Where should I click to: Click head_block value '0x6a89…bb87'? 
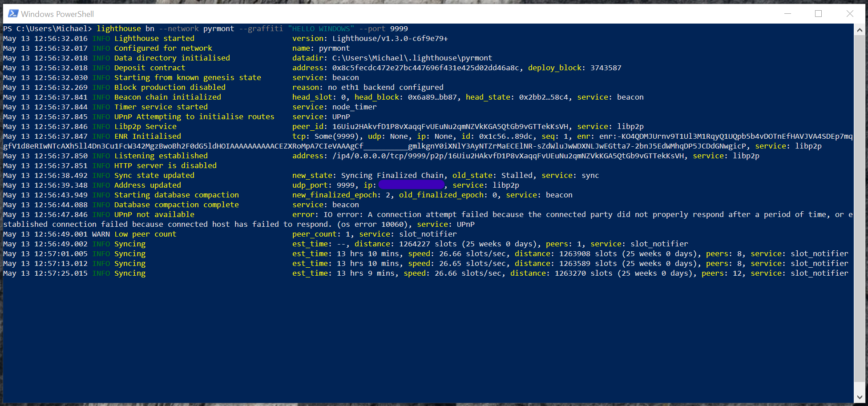(432, 97)
